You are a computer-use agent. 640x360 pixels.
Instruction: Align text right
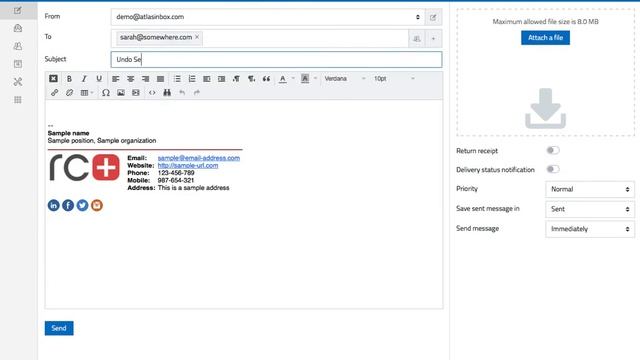click(x=145, y=78)
